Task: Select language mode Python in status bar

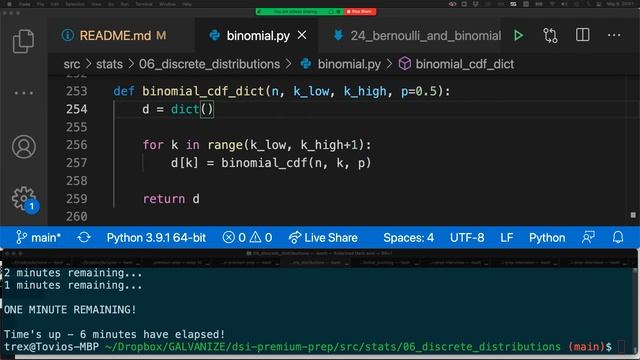Action: [x=547, y=238]
